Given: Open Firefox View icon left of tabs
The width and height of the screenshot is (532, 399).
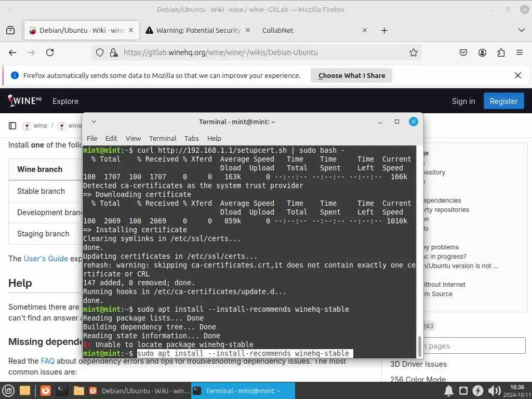Looking at the screenshot, I should [x=10, y=30].
